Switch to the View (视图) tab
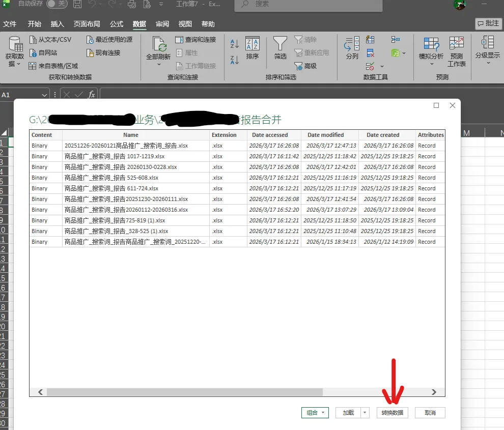The image size is (504, 430). (x=185, y=24)
